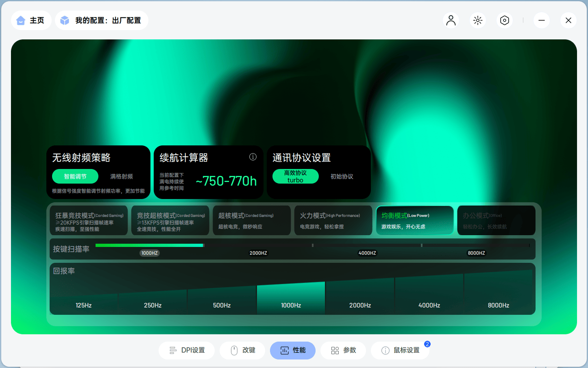Enable 智能调节 wireless strategy

coord(75,176)
